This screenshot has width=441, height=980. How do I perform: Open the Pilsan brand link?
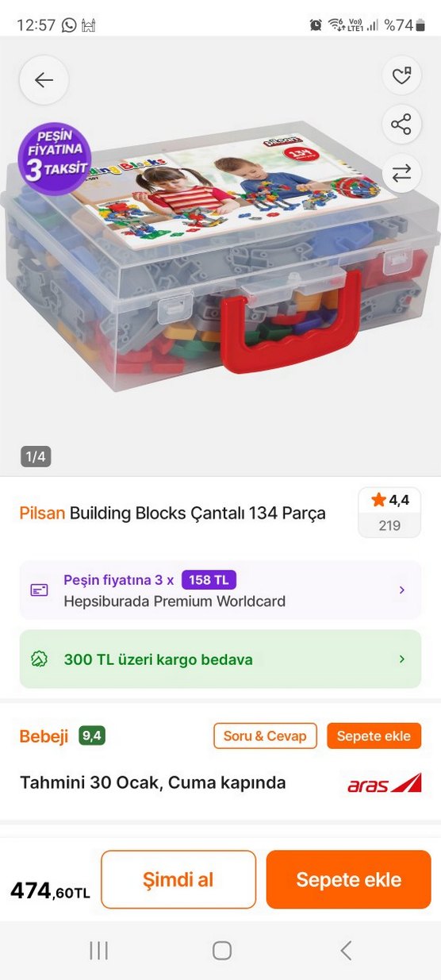[42, 513]
